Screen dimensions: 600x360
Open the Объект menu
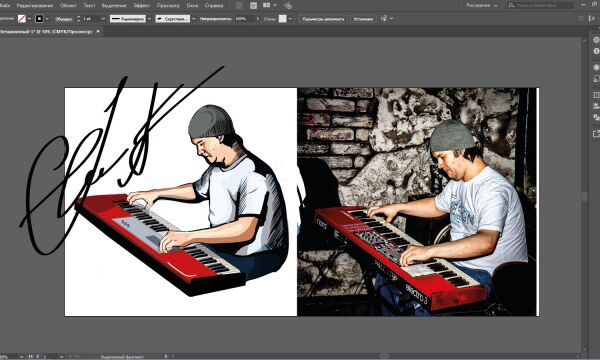click(x=68, y=5)
